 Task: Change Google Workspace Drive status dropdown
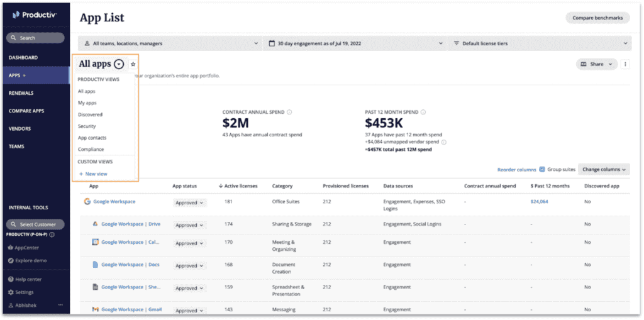click(x=189, y=225)
